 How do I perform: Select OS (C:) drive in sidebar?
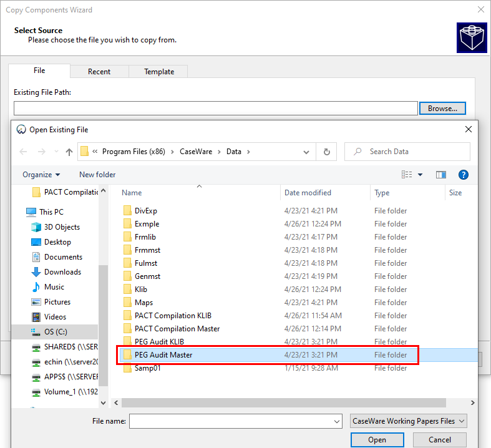point(55,332)
